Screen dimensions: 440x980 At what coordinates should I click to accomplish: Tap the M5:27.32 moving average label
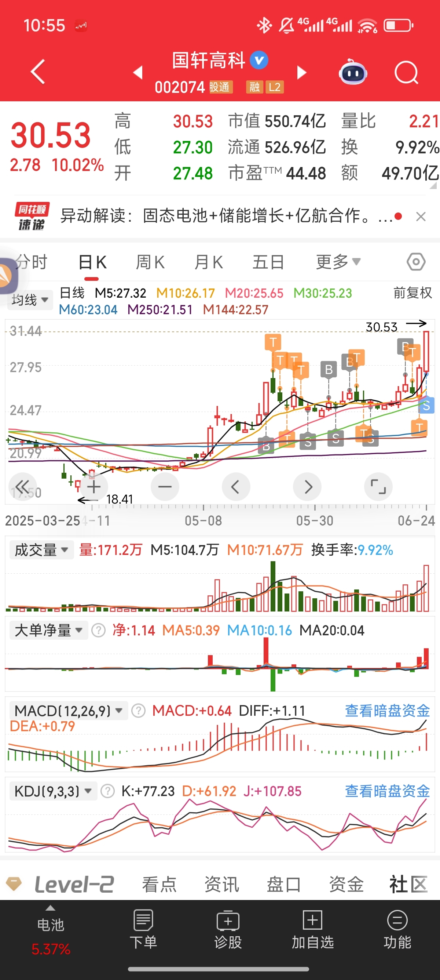coord(120,293)
